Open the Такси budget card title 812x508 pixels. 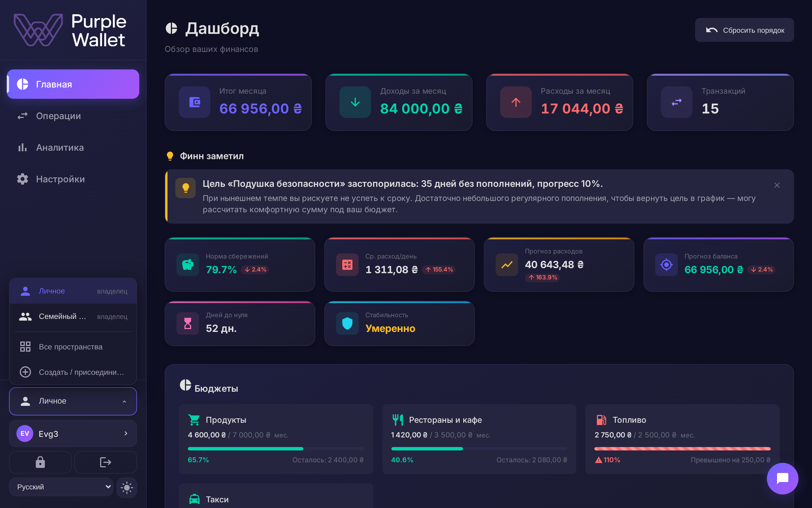pyautogui.click(x=217, y=500)
